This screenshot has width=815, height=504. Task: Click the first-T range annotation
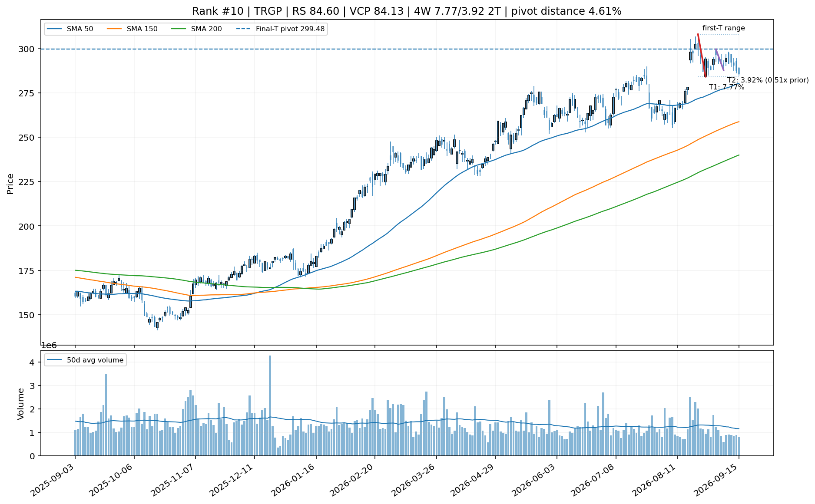723,28
